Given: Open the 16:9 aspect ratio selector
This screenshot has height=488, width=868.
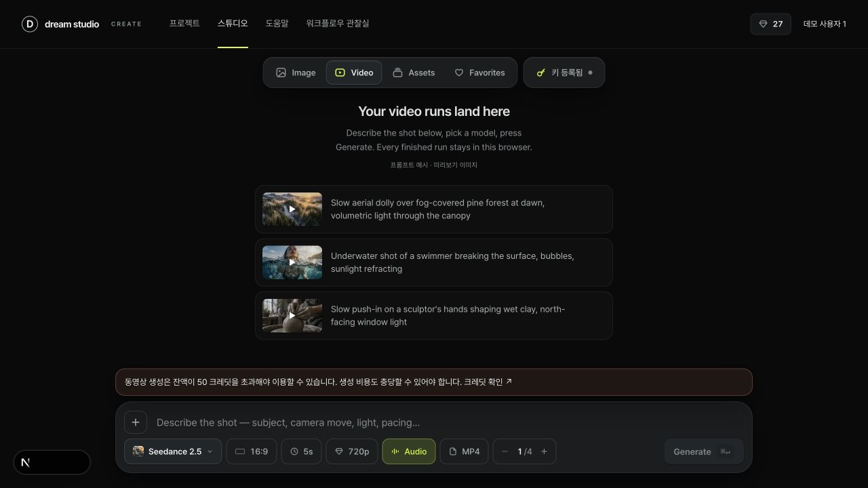Looking at the screenshot, I should pos(252,451).
